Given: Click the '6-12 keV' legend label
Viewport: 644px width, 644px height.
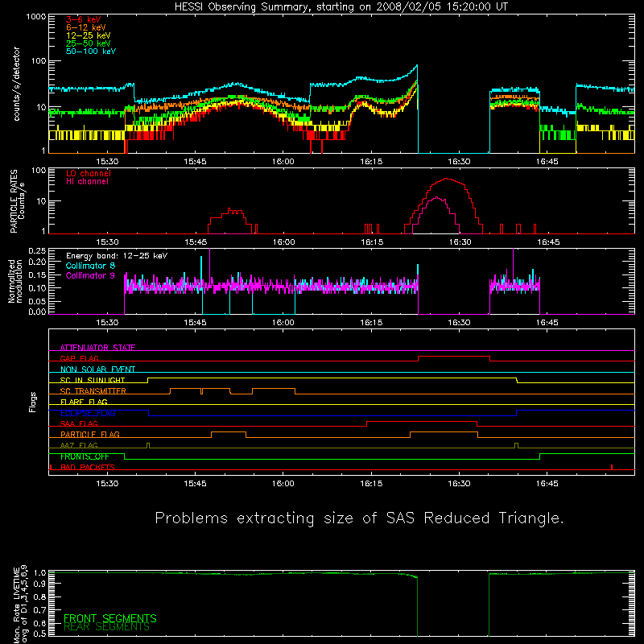Looking at the screenshot, I should [x=86, y=27].
